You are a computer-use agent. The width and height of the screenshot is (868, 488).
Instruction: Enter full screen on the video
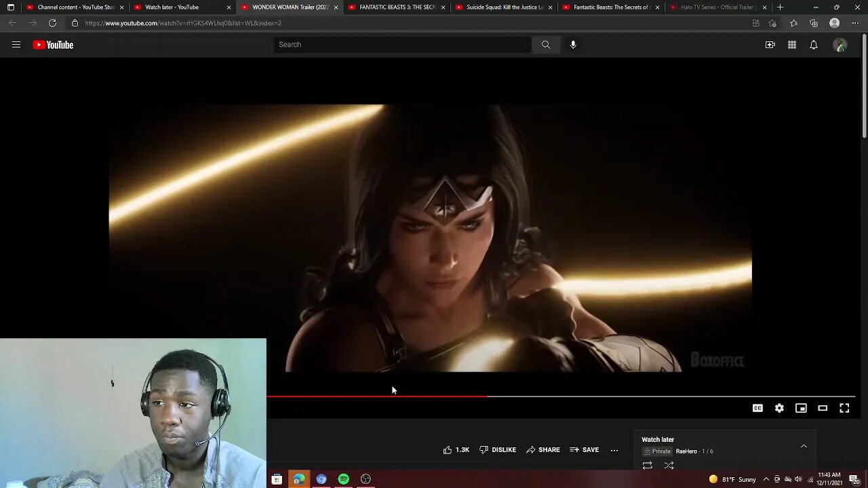[x=844, y=408]
